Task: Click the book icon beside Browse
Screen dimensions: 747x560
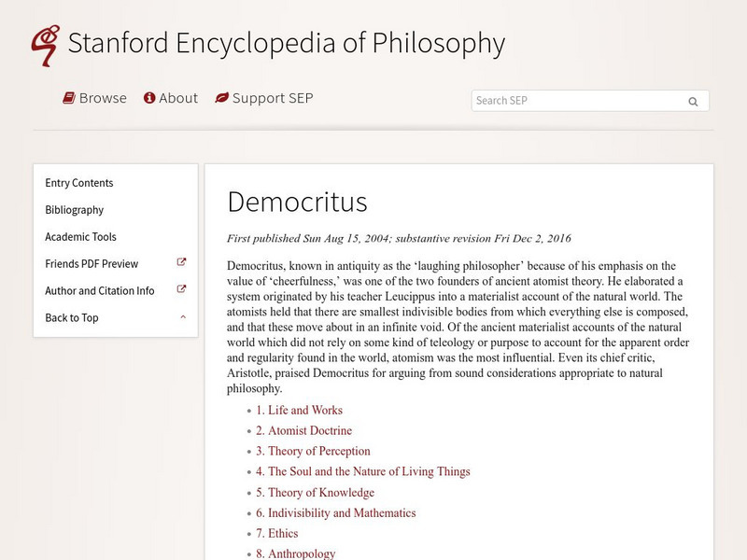Action: click(67, 98)
